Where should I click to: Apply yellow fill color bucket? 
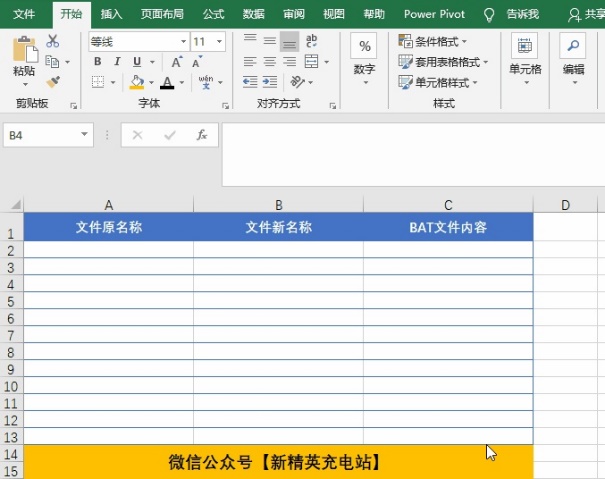tap(137, 82)
